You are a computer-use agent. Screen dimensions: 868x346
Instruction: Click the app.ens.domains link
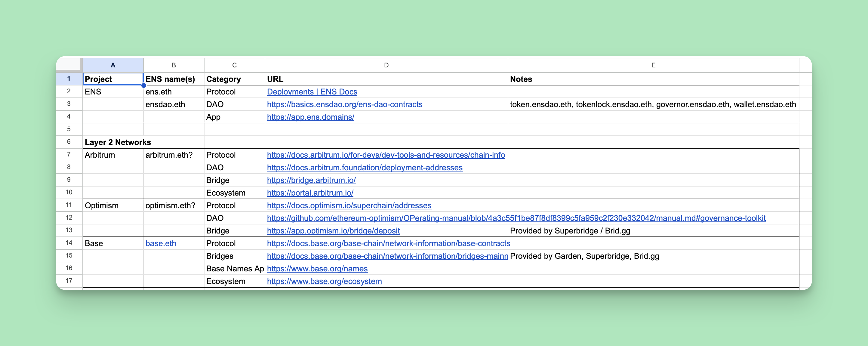[310, 117]
